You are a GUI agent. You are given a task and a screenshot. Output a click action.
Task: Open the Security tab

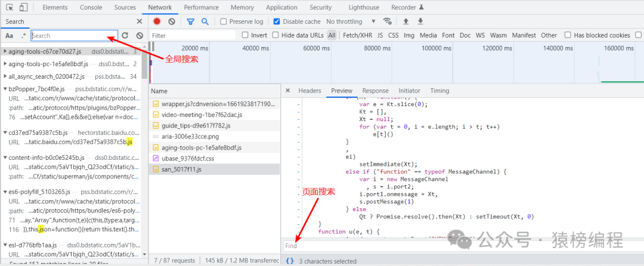pos(321,7)
